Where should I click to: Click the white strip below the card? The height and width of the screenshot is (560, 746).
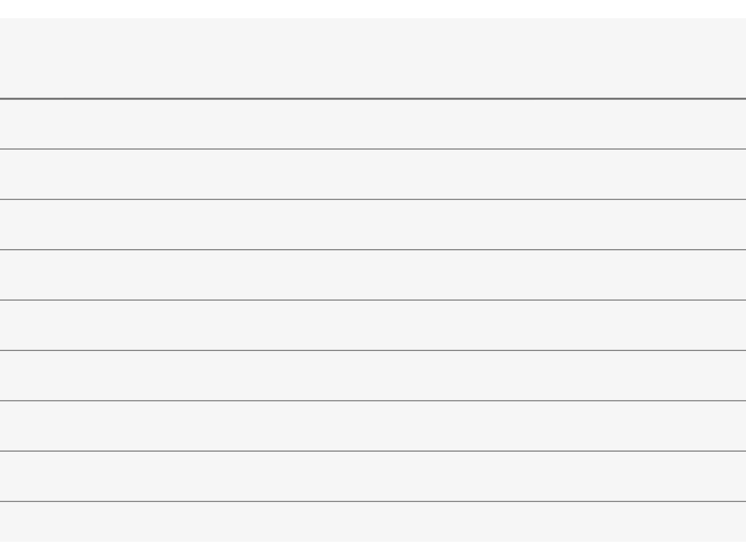[x=373, y=551]
